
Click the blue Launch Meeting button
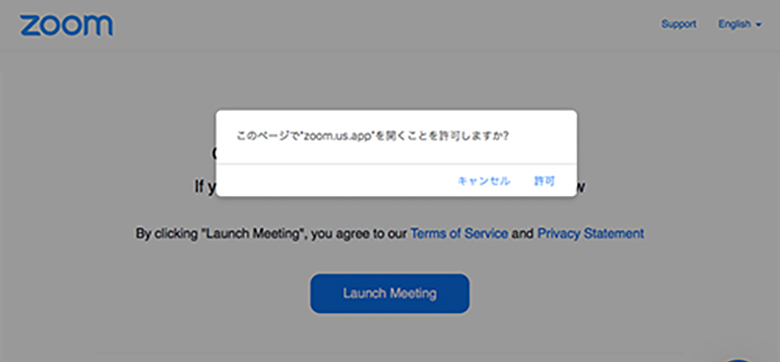click(x=390, y=293)
